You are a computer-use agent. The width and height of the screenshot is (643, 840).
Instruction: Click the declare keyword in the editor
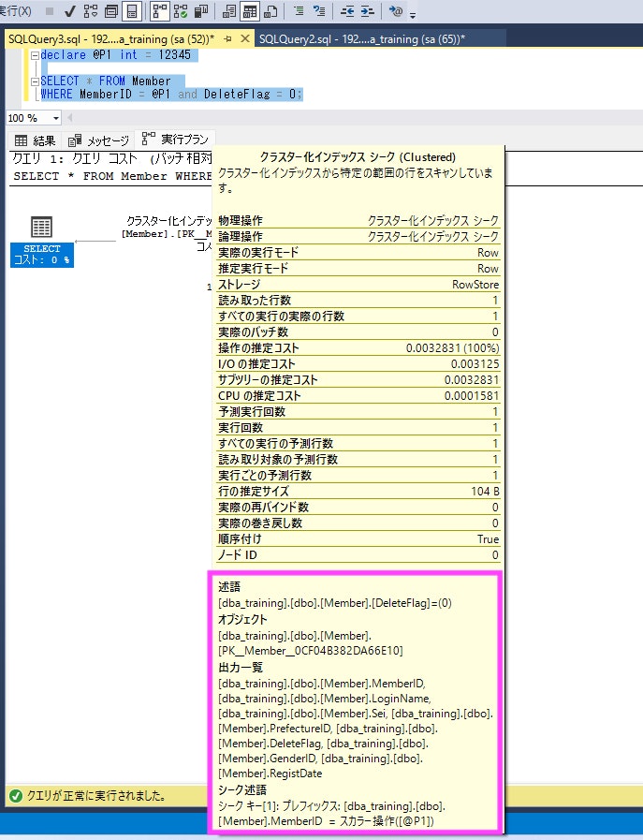click(x=63, y=55)
